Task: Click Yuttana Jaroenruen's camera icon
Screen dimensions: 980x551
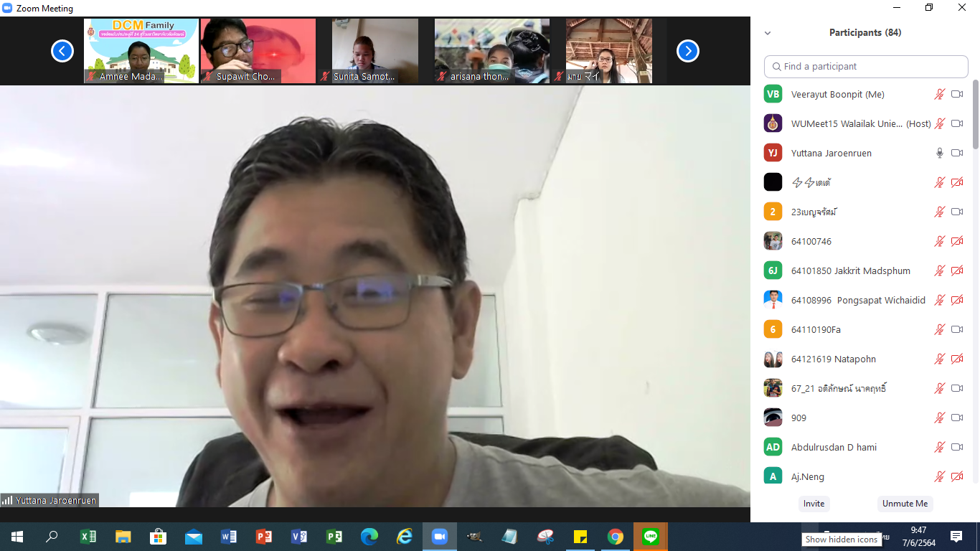Action: (x=956, y=153)
